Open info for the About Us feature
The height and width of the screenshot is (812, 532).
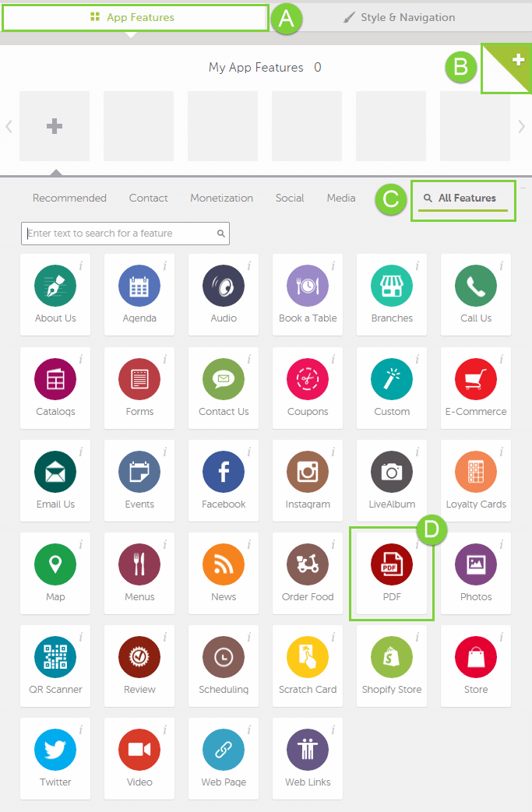tap(81, 265)
